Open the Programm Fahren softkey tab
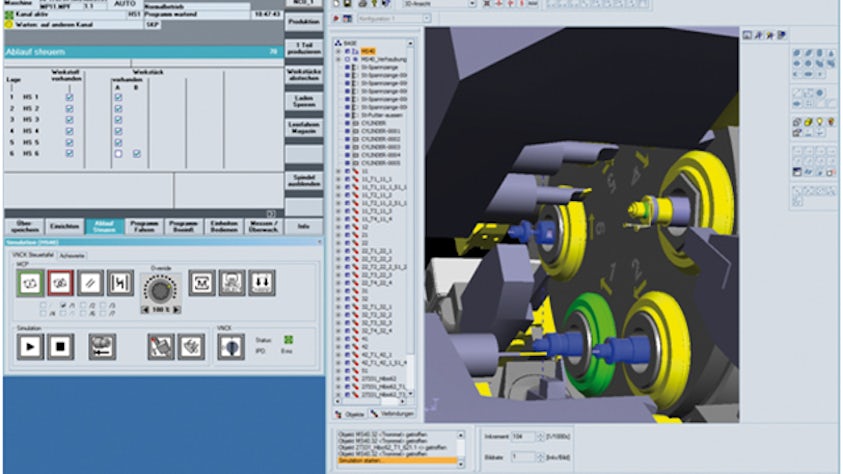843x474 pixels. tap(144, 226)
